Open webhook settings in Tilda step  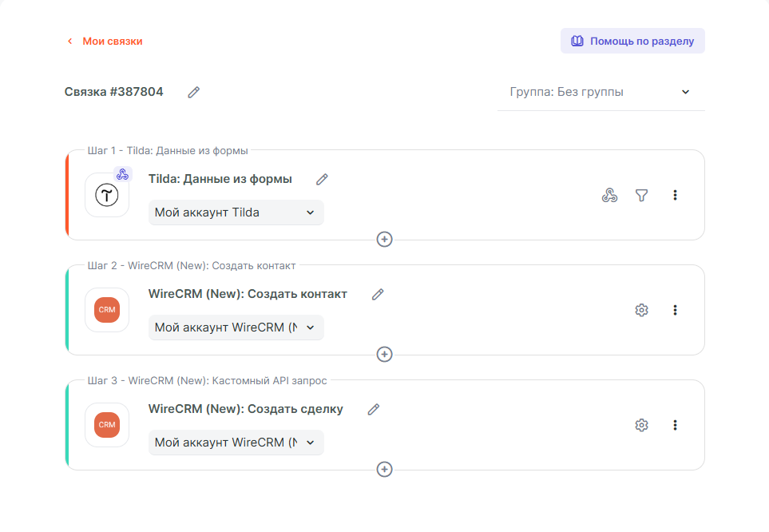pos(609,195)
